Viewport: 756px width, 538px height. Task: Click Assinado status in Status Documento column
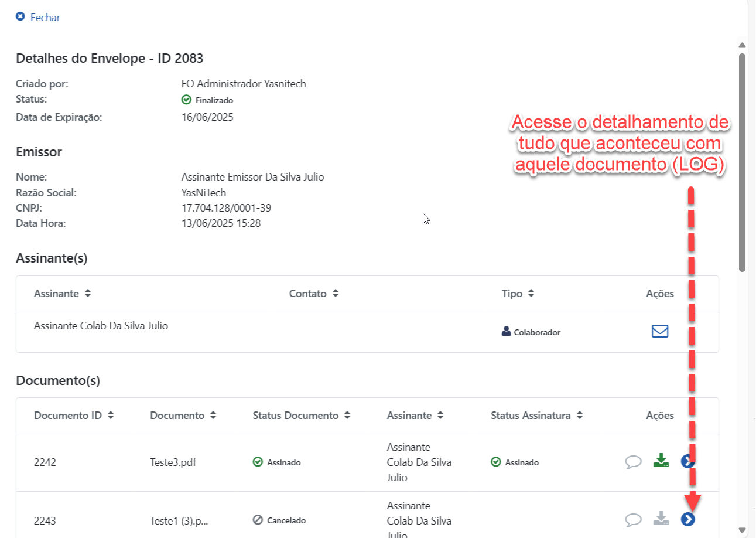(276, 462)
